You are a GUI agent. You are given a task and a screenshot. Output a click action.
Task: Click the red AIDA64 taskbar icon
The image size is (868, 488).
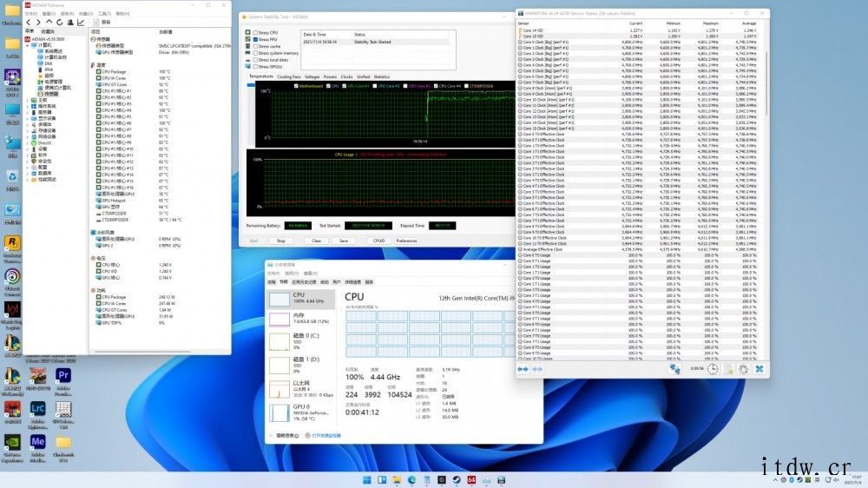click(x=471, y=479)
